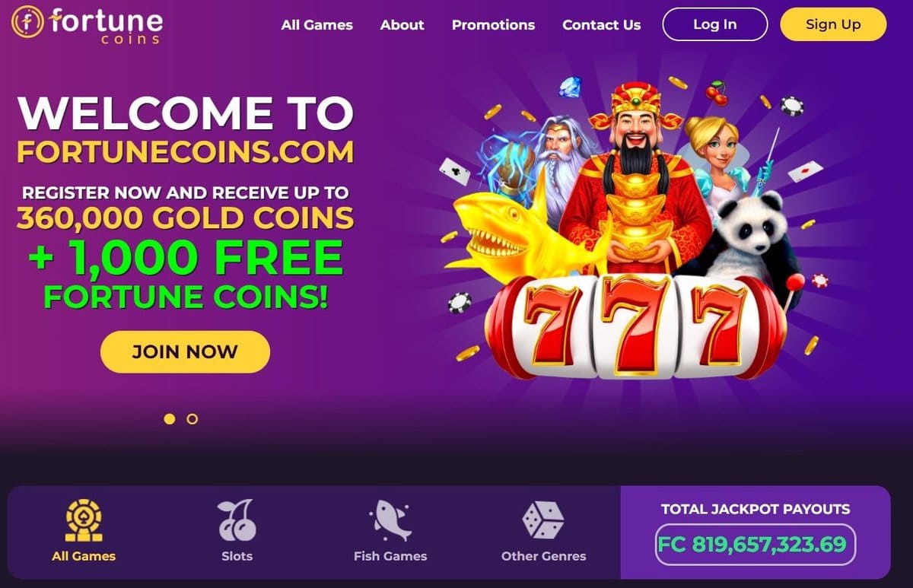This screenshot has height=588, width=913.
Task: Open the All Games menu item
Action: point(317,24)
